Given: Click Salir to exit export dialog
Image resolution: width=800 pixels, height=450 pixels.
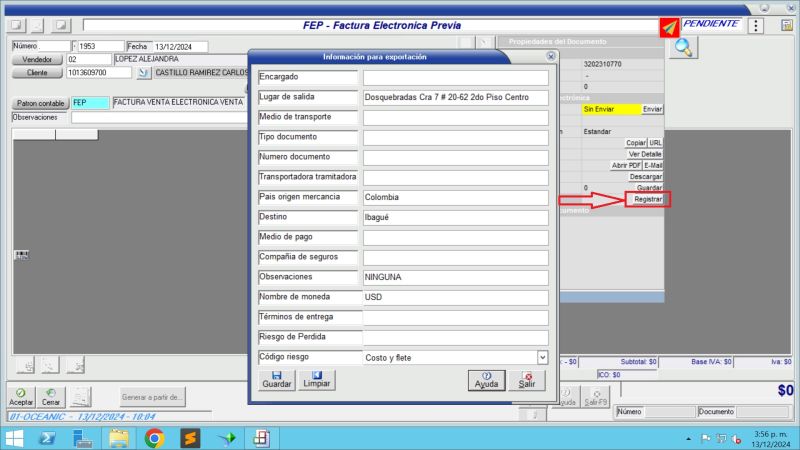Looking at the screenshot, I should 527,380.
